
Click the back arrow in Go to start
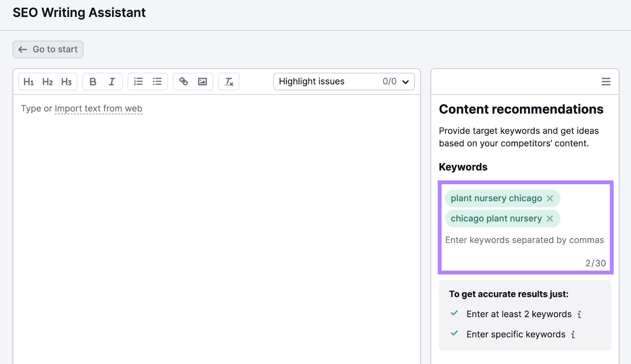click(x=22, y=49)
